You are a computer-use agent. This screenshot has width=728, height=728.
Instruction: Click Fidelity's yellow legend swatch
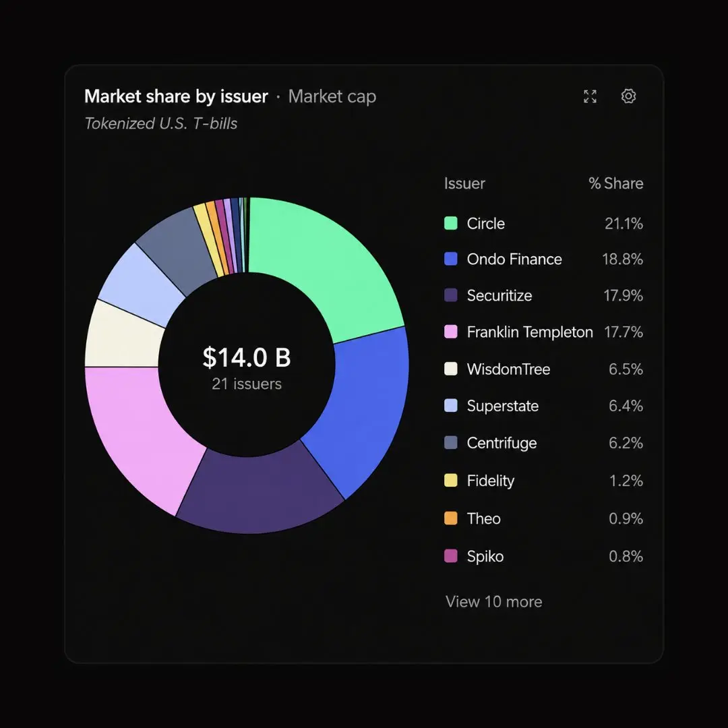451,480
